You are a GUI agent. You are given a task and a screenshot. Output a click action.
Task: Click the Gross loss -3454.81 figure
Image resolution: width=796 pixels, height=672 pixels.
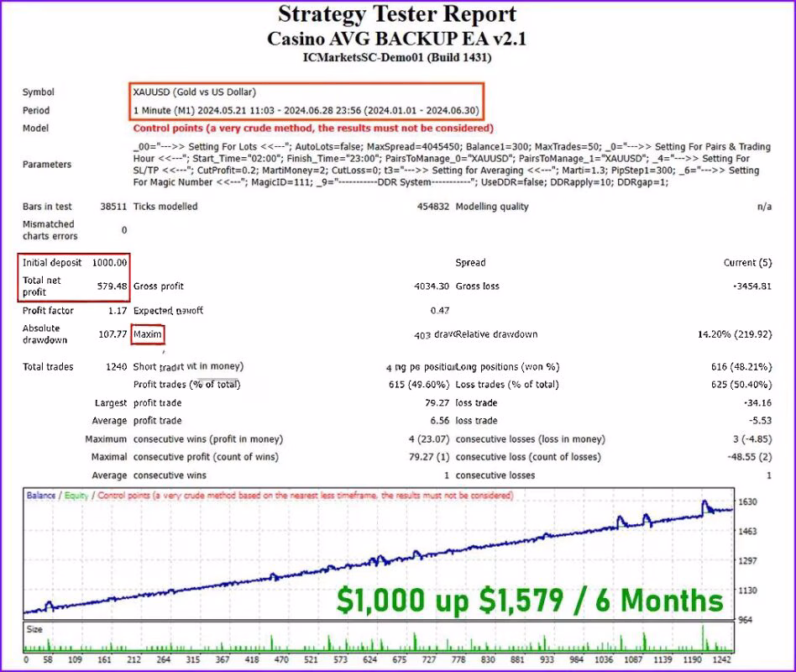752,286
